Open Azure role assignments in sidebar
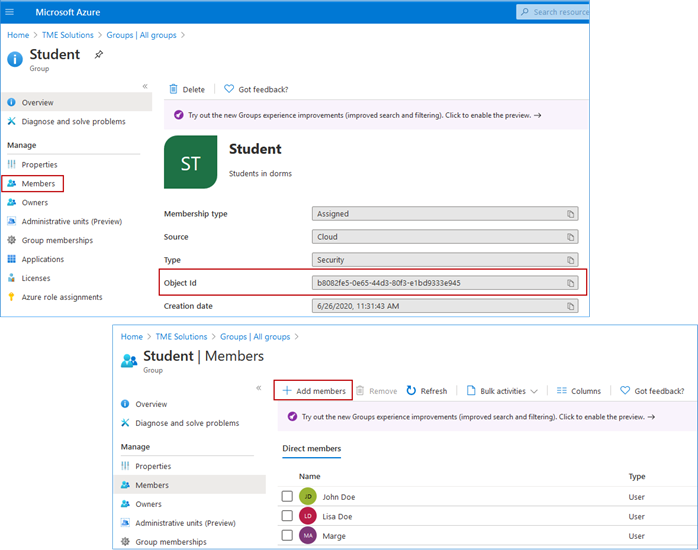The image size is (698, 550). coord(55,297)
